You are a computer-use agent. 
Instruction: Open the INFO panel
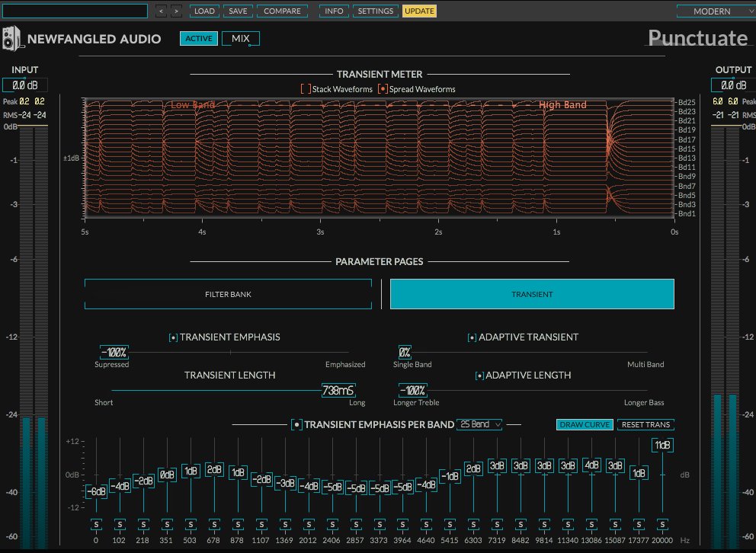pyautogui.click(x=334, y=11)
